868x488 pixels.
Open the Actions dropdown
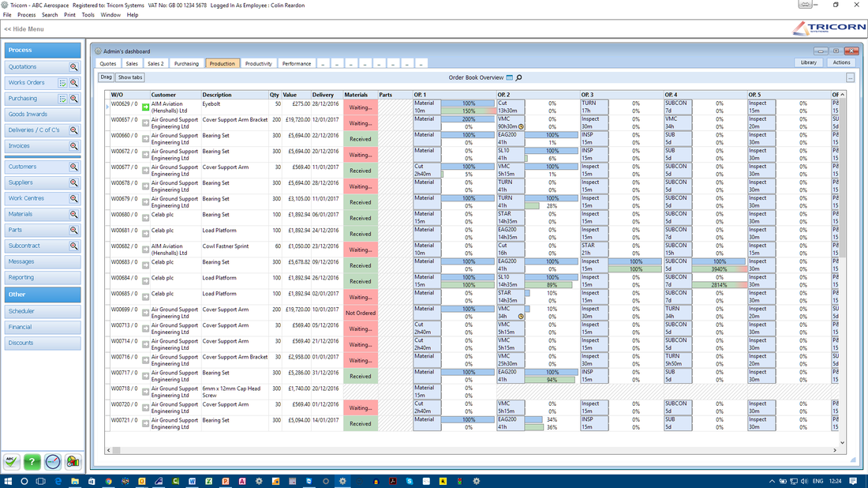click(841, 62)
